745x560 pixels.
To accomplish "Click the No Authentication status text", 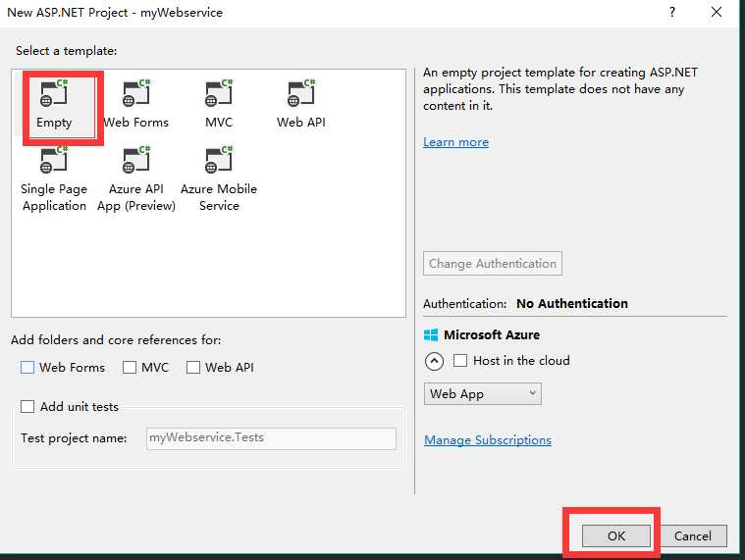I will point(572,303).
